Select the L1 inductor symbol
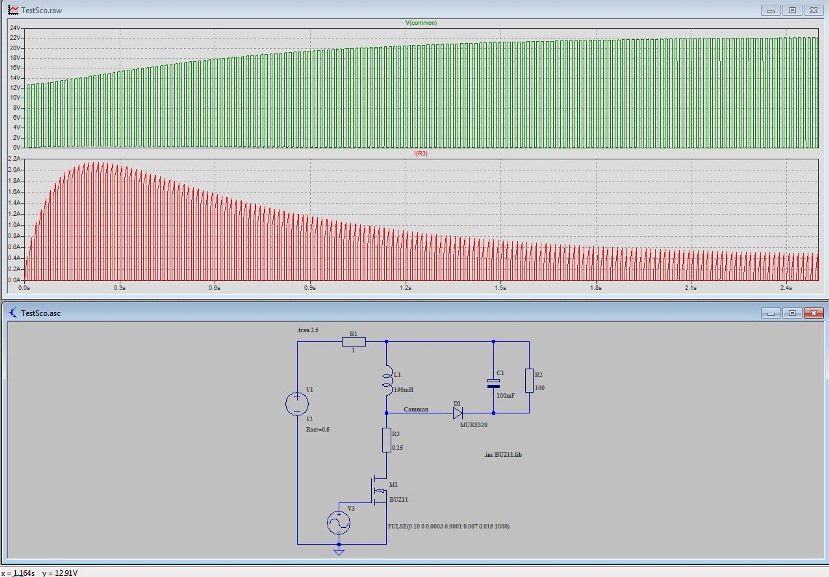829x577 pixels. (x=386, y=381)
